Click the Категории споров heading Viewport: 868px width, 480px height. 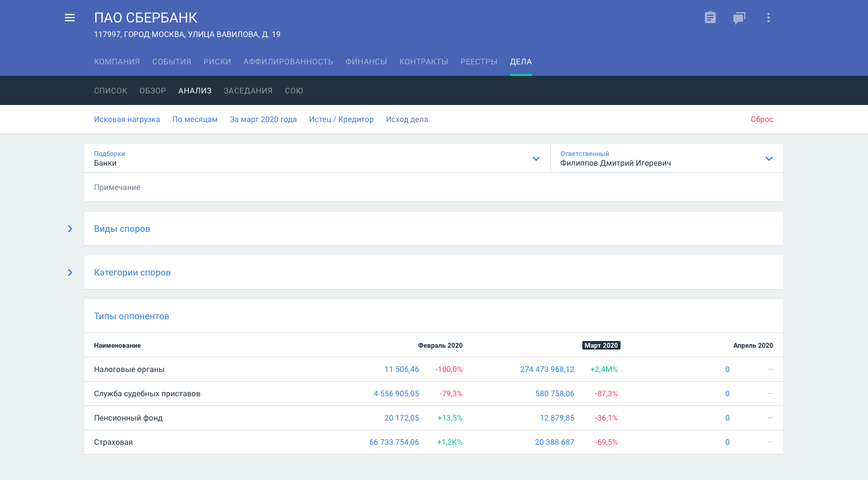[132, 272]
